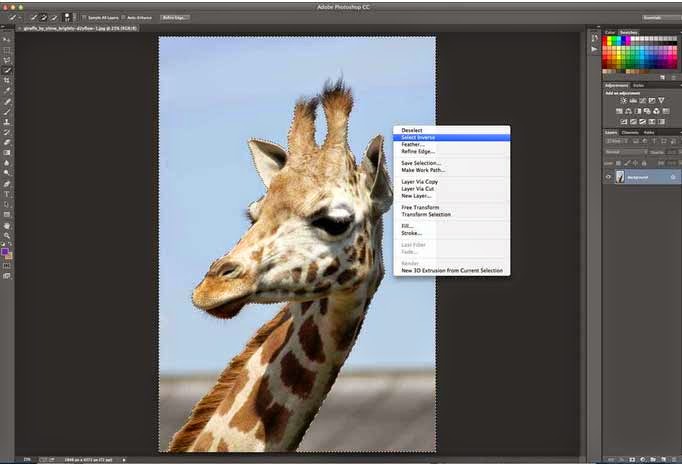The height and width of the screenshot is (464, 682).
Task: Select the Path Selection tool
Action: point(7,204)
